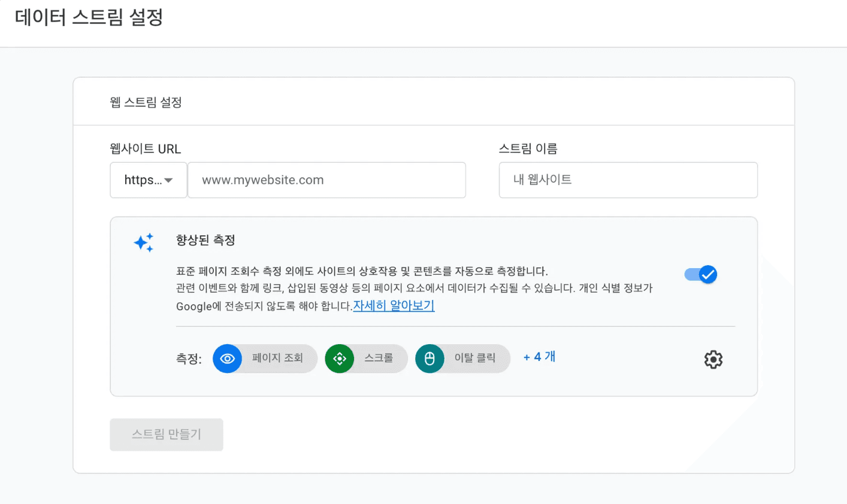Click the 스트림 이름 input field
The width and height of the screenshot is (847, 504).
628,180
